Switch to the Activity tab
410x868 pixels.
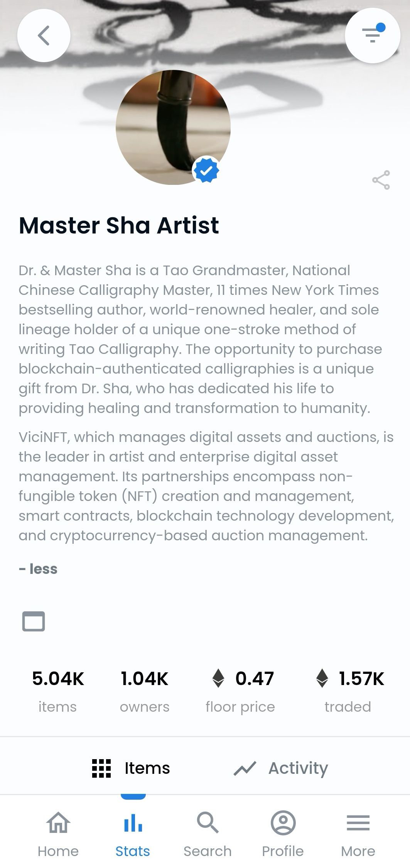[x=281, y=768]
